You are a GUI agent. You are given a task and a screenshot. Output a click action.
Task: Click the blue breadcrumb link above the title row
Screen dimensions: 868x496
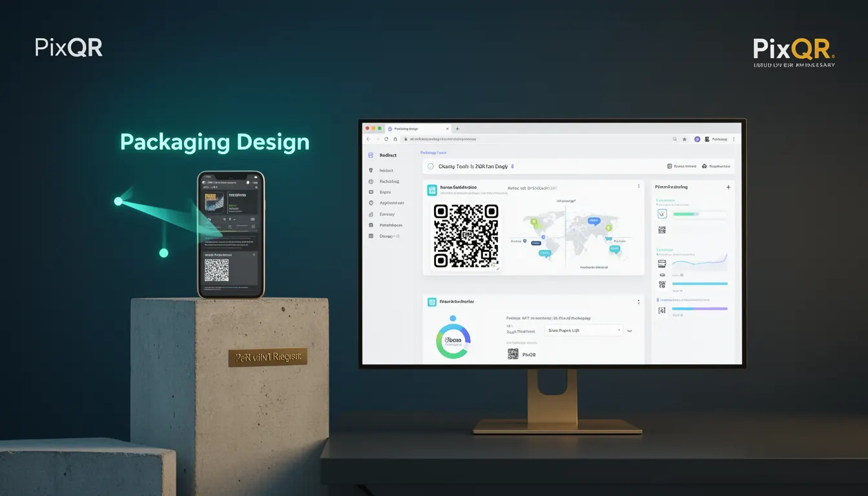pos(433,152)
